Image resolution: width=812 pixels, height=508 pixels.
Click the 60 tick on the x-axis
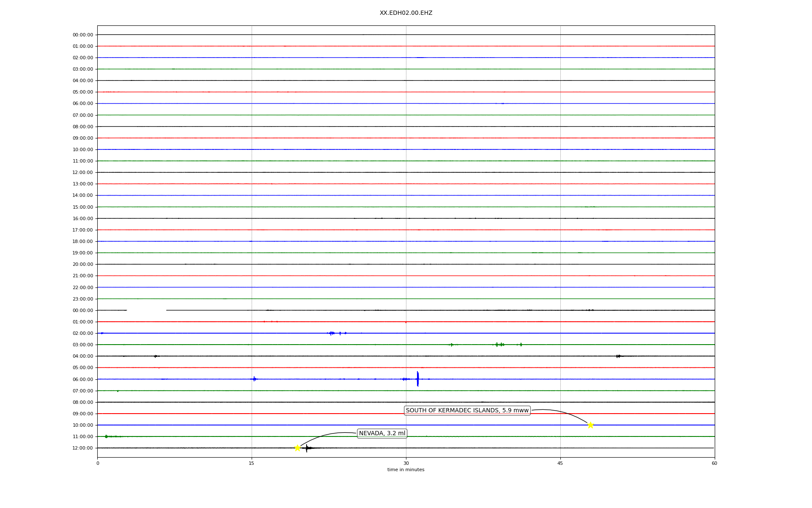pyautogui.click(x=714, y=463)
